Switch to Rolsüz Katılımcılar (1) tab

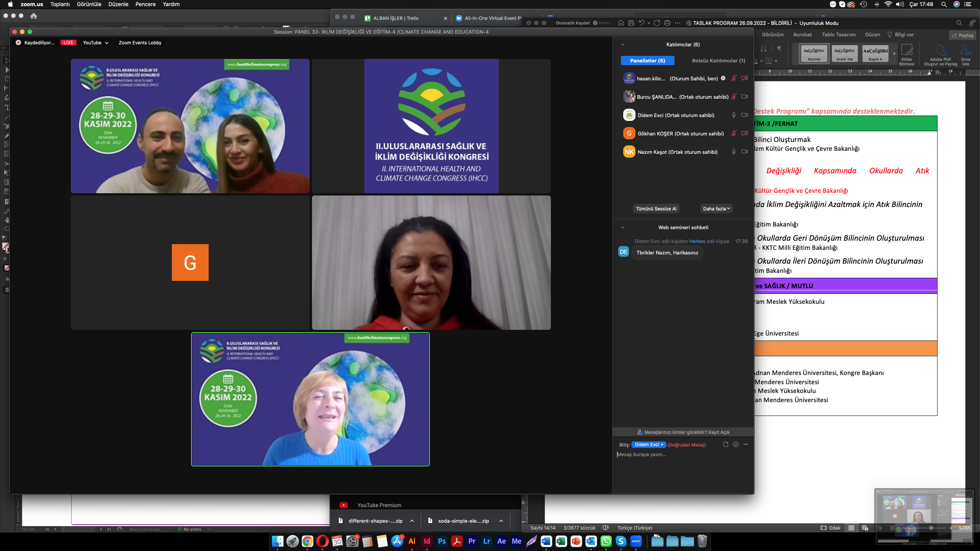[719, 61]
